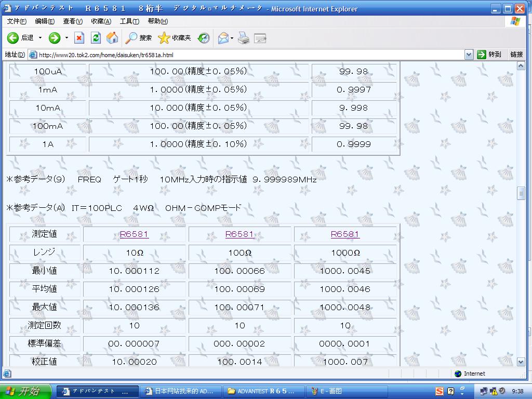Open the 收藏(A) menu
The image size is (532, 399).
tap(101, 21)
